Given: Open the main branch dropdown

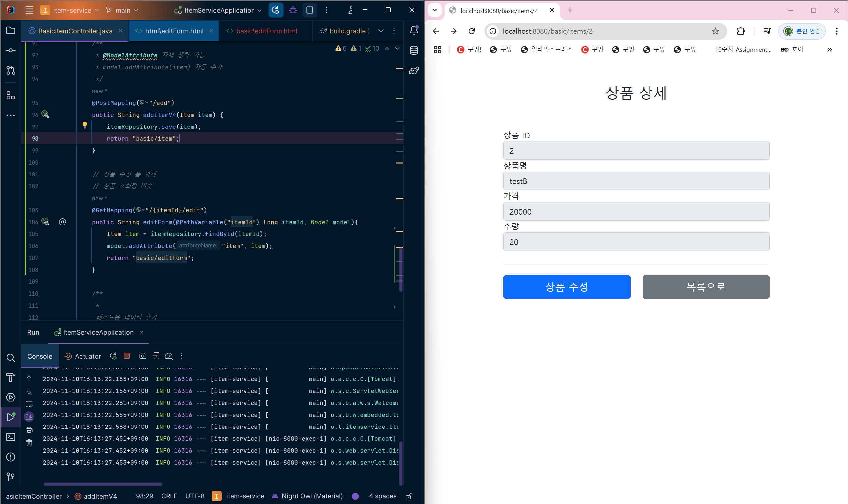Looking at the screenshot, I should pyautogui.click(x=122, y=10).
